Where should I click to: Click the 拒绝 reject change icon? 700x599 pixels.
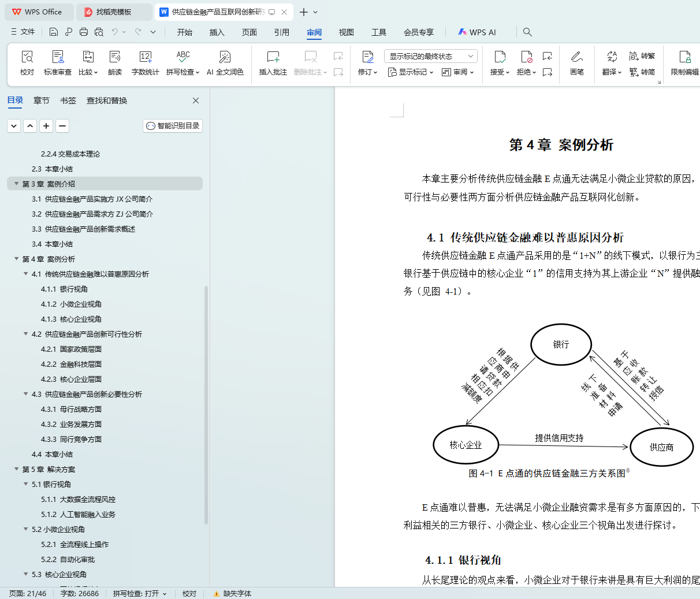(526, 57)
